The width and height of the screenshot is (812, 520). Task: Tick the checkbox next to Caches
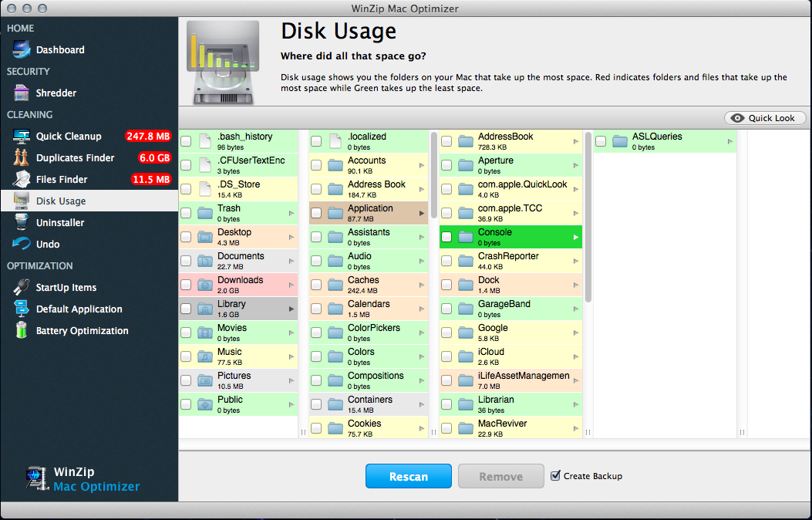[316, 285]
